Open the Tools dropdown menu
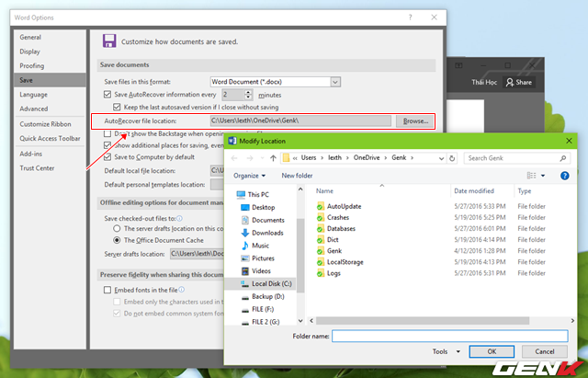Image resolution: width=588 pixels, height=378 pixels. 444,351
